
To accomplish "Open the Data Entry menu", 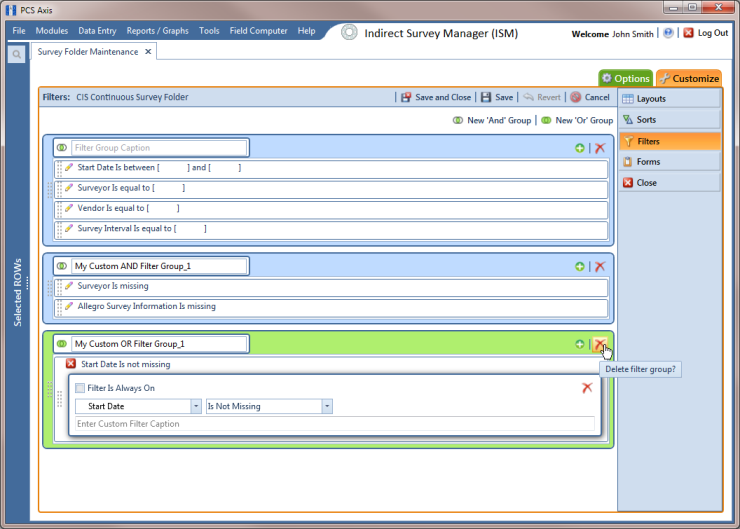I will [97, 31].
